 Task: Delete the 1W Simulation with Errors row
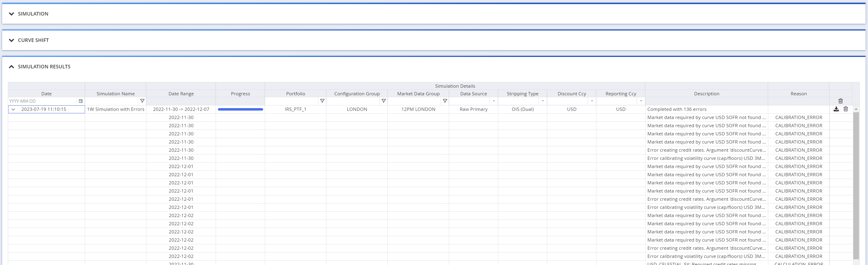[845, 109]
